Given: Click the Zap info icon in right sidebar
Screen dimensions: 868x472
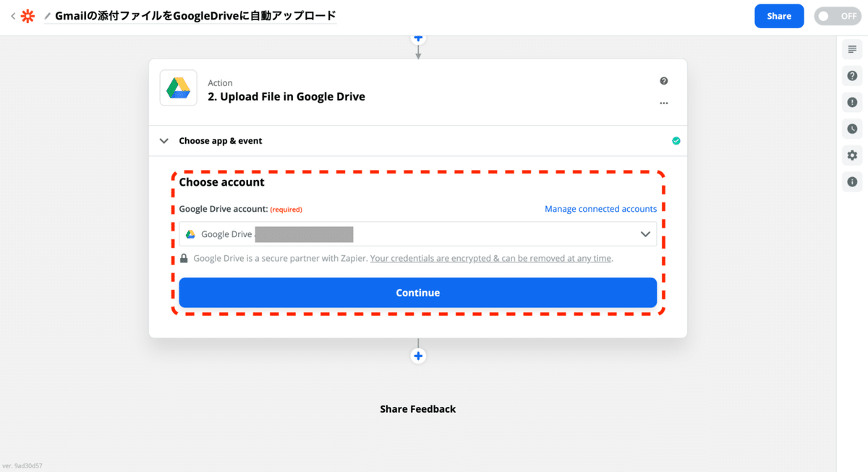Looking at the screenshot, I should [x=852, y=181].
